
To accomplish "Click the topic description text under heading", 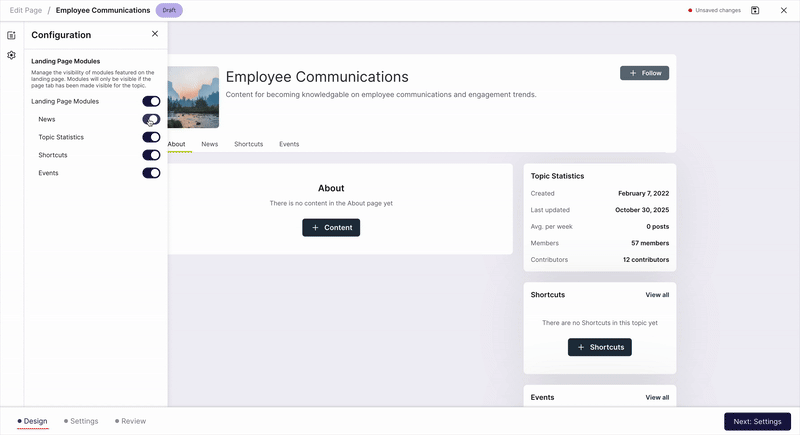I will (381, 94).
